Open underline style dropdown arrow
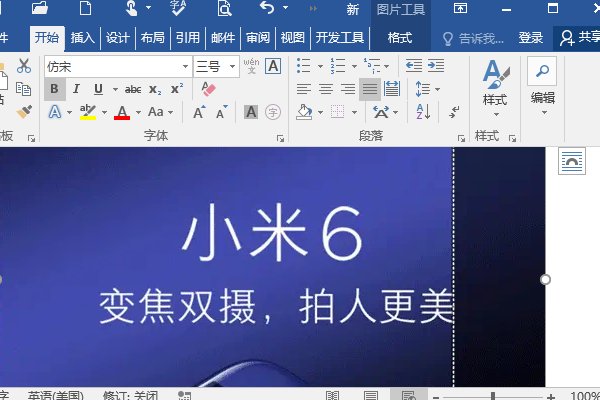The width and height of the screenshot is (600, 400). 115,90
